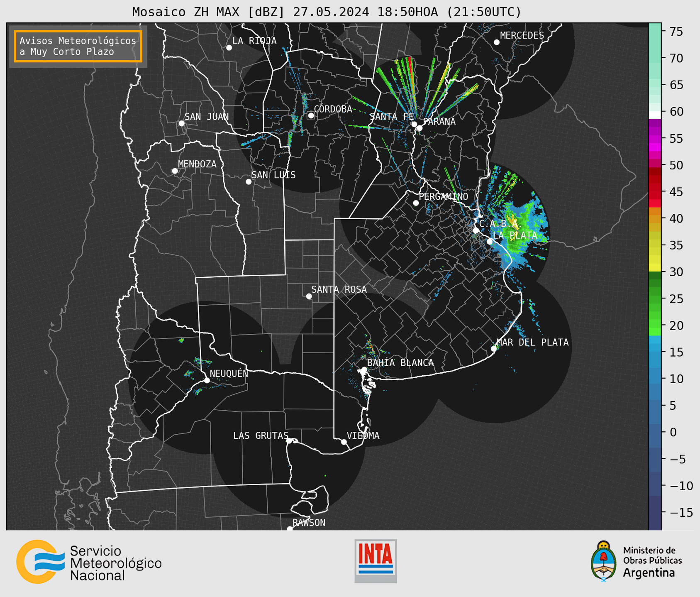
Task: Click the NEUQUÉN label text
Action: point(229,373)
